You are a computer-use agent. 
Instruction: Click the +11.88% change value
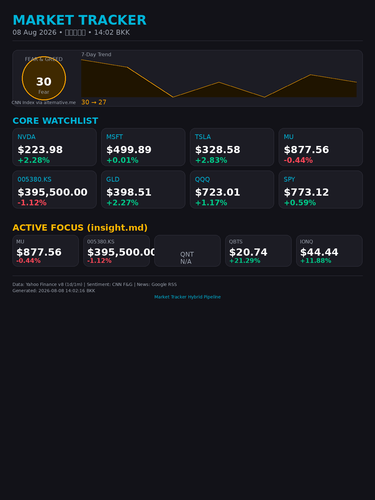click(x=316, y=261)
